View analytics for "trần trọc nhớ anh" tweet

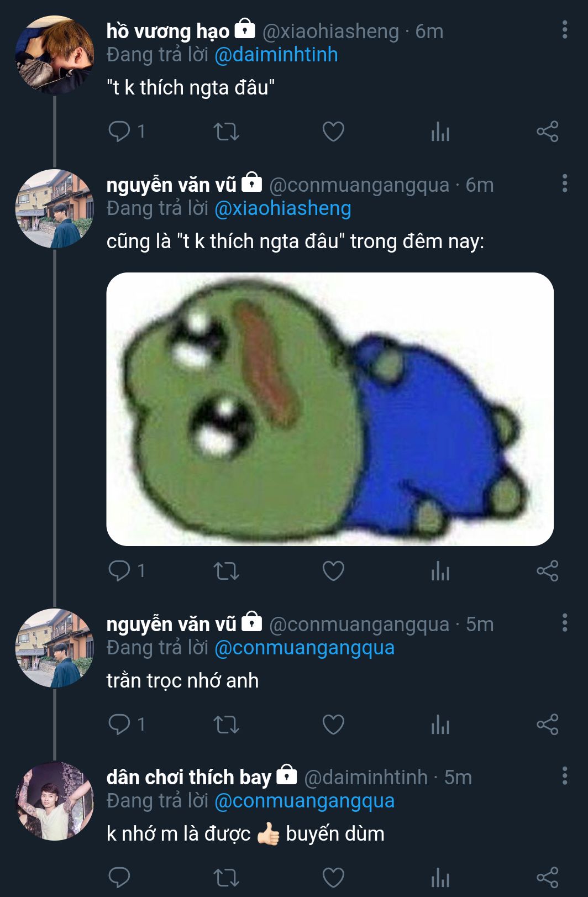click(x=440, y=725)
